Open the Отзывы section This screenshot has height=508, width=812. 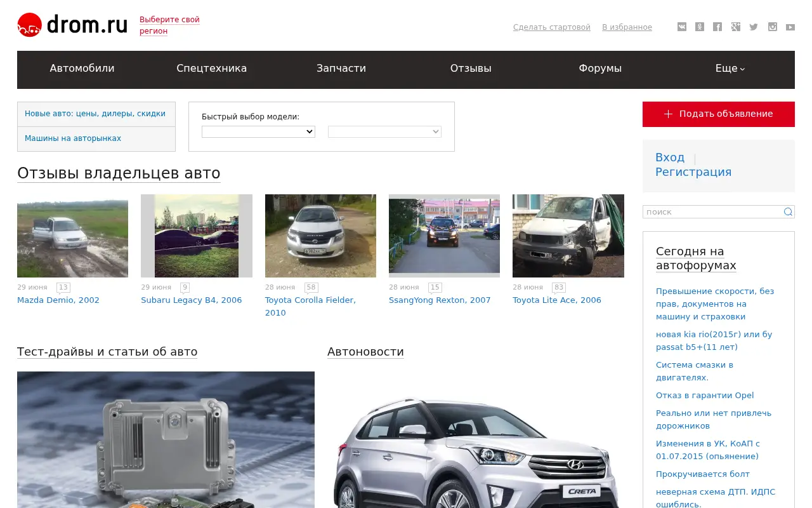[x=471, y=69]
